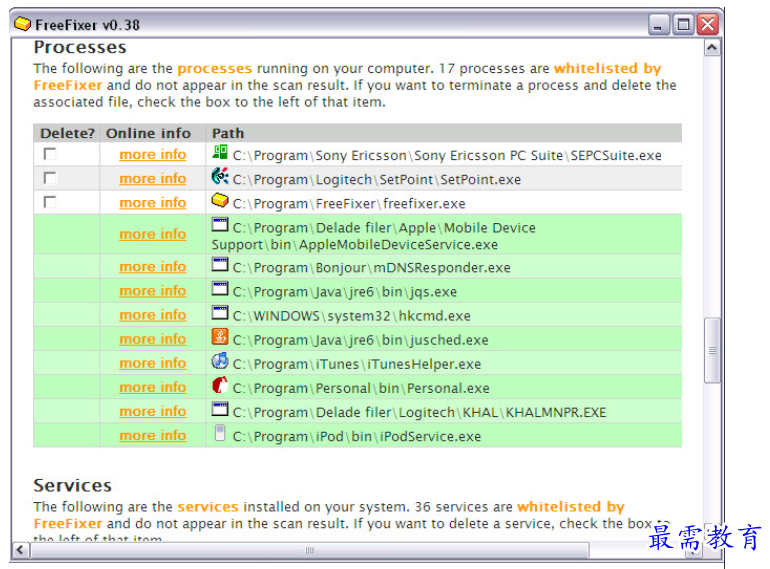Select the SEPCSuite.exe path text
The height and width of the screenshot is (569, 770).
[x=447, y=156]
